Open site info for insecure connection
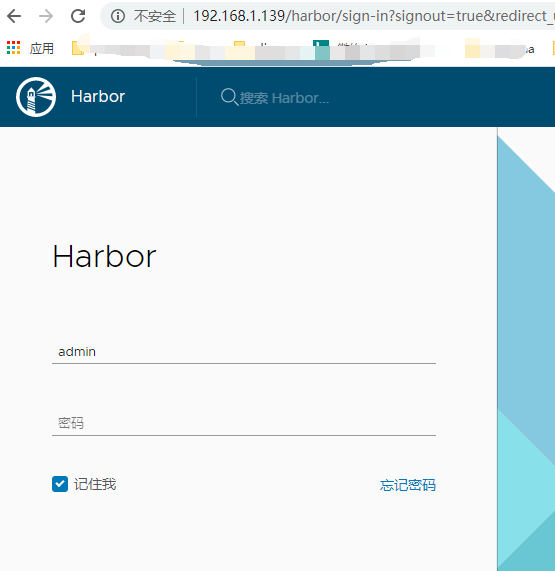The image size is (555, 571). (x=118, y=16)
